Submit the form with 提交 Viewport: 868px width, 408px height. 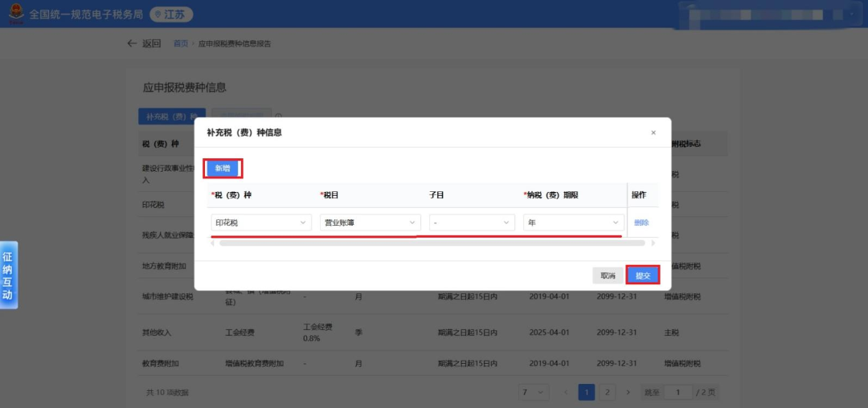pos(643,275)
